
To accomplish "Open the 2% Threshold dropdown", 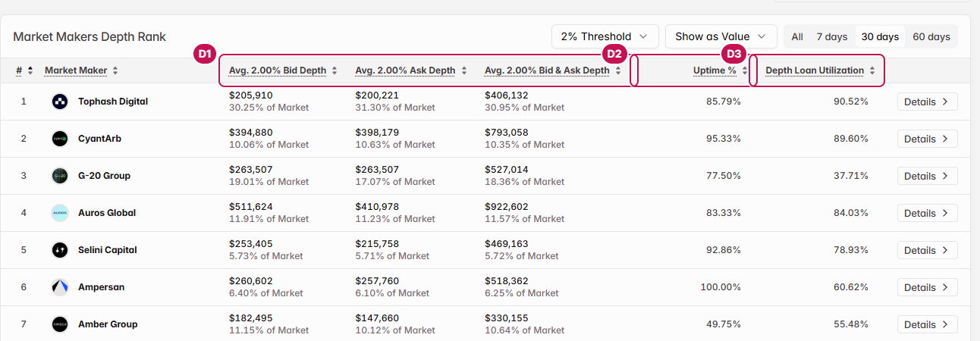I will [605, 36].
